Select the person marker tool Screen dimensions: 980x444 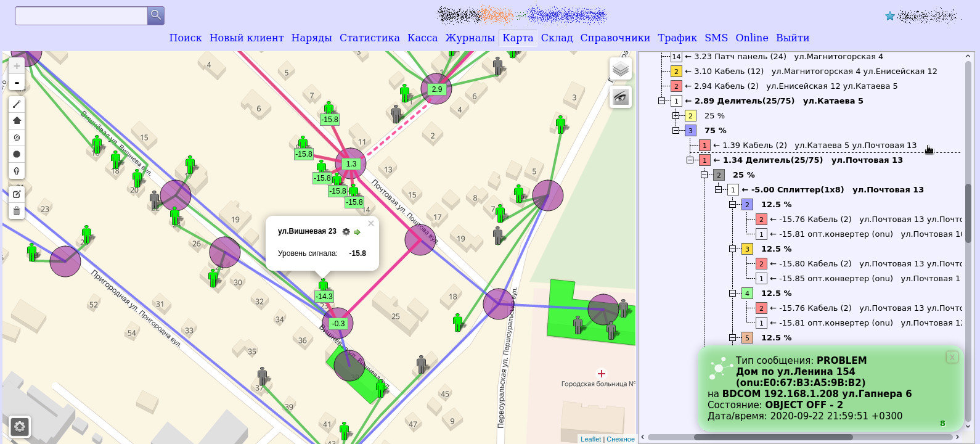coord(17,171)
